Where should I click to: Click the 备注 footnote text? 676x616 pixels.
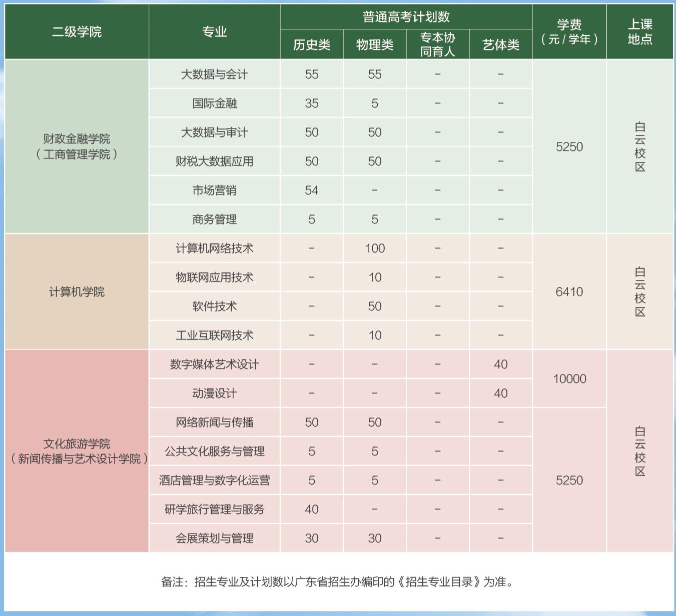[x=337, y=582]
